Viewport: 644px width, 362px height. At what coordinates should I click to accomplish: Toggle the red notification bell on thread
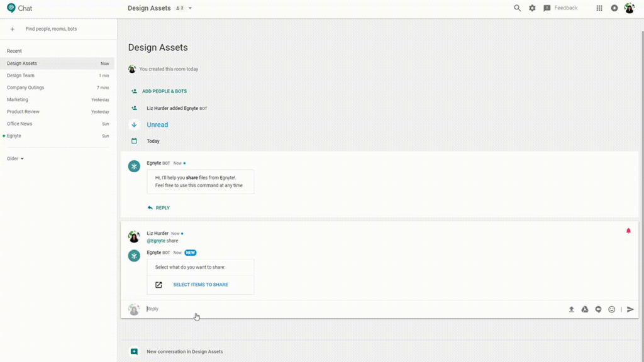pyautogui.click(x=628, y=231)
